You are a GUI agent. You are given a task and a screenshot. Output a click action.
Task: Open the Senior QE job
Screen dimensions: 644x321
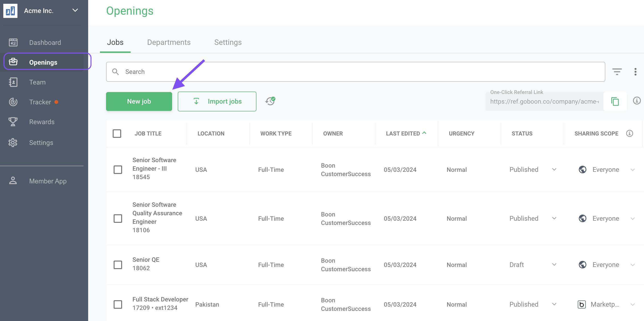coord(146,260)
